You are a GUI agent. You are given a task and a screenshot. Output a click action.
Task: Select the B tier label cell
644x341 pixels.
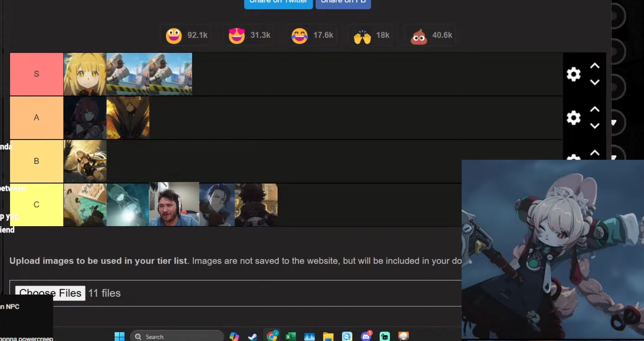(x=37, y=161)
